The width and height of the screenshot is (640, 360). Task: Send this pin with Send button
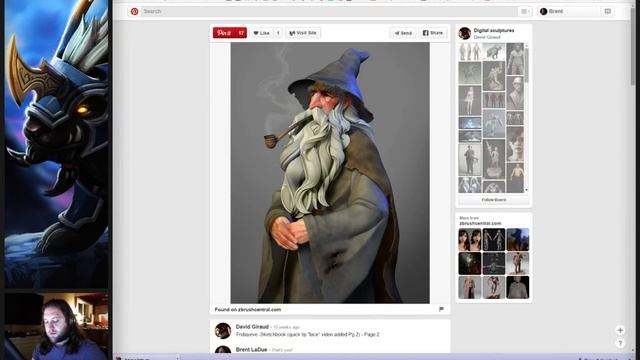pyautogui.click(x=403, y=33)
